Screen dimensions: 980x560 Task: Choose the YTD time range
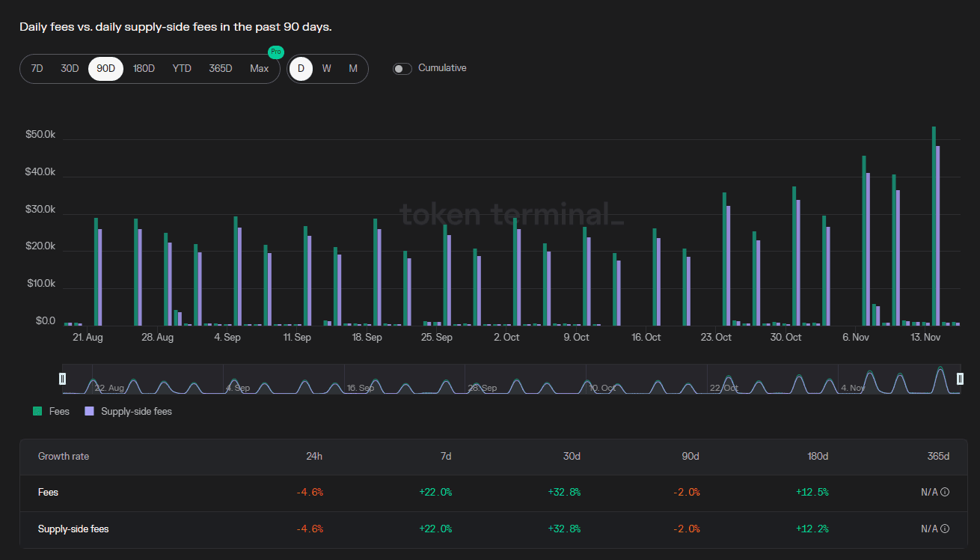coord(182,69)
